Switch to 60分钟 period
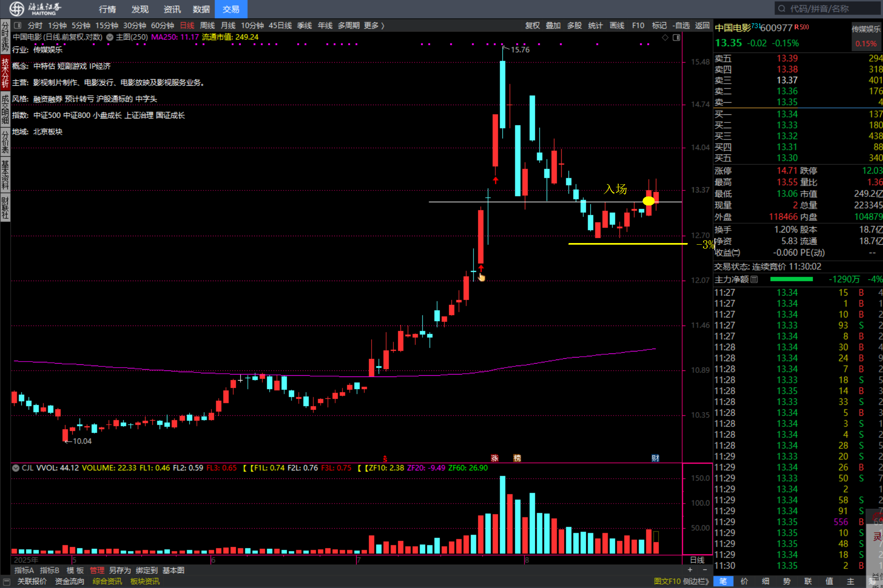The width and height of the screenshot is (883, 588). coord(163,25)
